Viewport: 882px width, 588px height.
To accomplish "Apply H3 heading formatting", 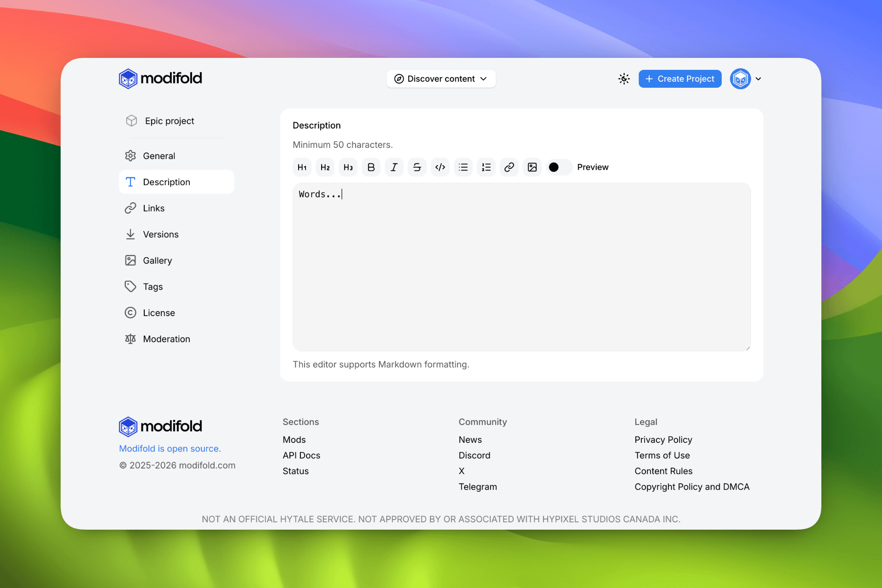I will pos(348,167).
